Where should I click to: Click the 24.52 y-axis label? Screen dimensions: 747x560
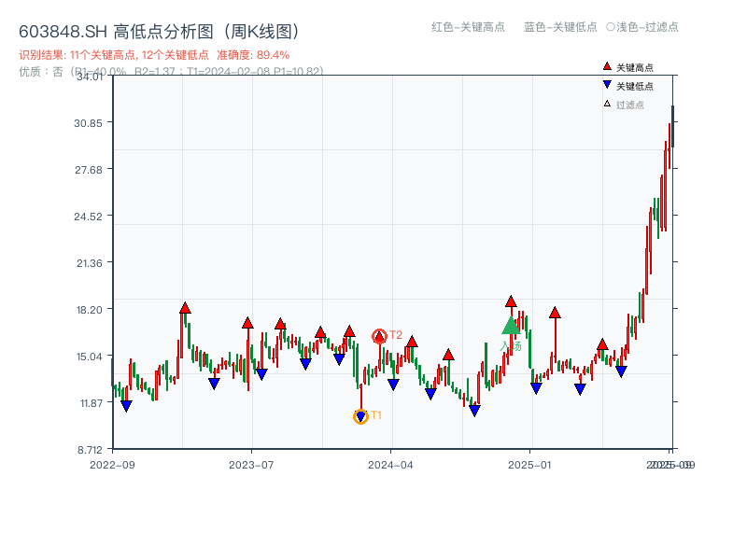point(88,217)
